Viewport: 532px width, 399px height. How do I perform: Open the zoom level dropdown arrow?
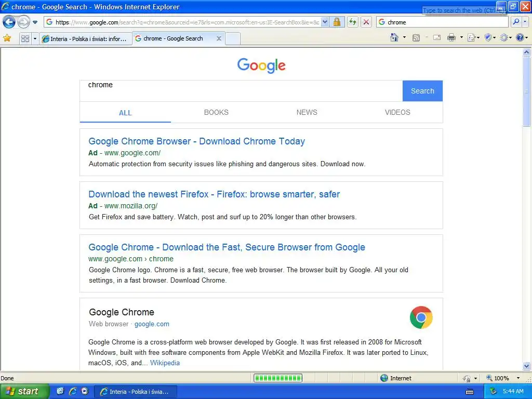click(518, 378)
